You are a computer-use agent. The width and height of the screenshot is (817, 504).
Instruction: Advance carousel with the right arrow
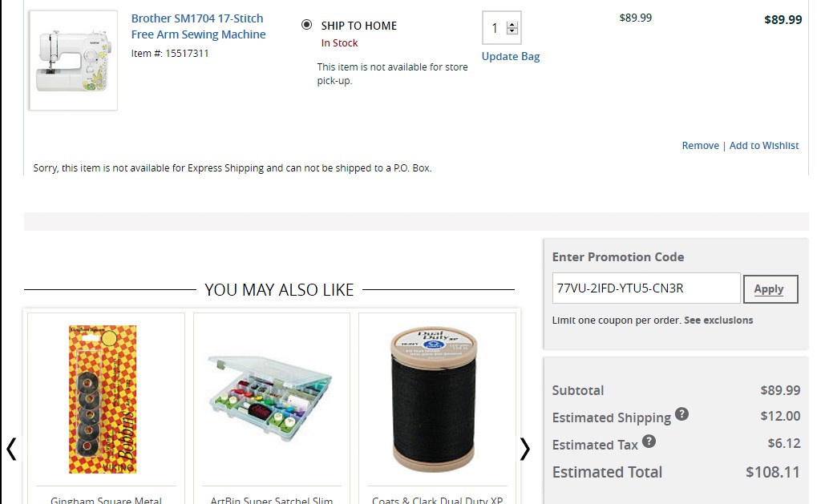[524, 450]
